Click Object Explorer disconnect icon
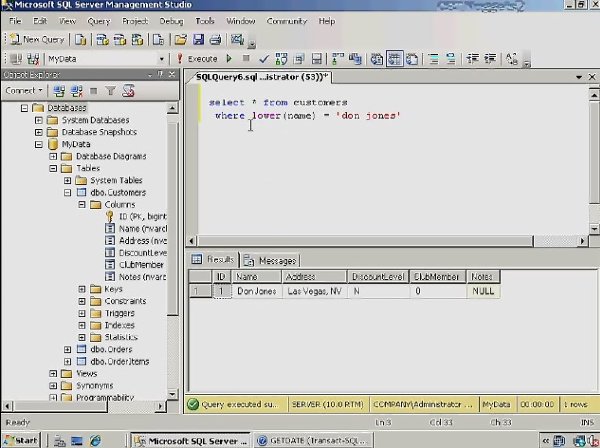Viewport: 600px width, 448px height. 77,91
